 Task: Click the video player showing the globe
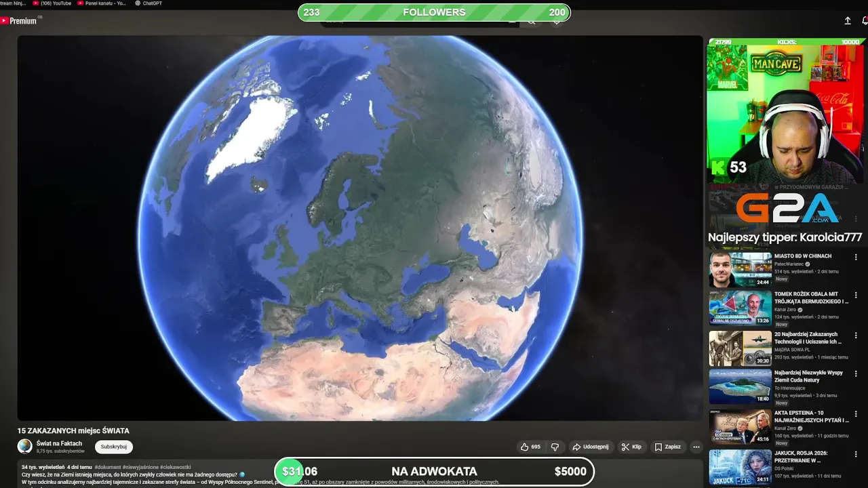tap(360, 228)
